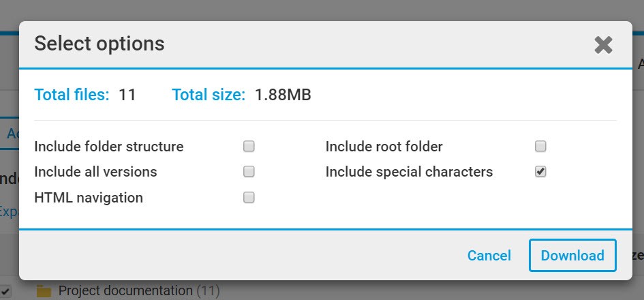Image resolution: width=644 pixels, height=300 pixels.
Task: Enable the Include folder structure checkbox
Action: click(249, 146)
